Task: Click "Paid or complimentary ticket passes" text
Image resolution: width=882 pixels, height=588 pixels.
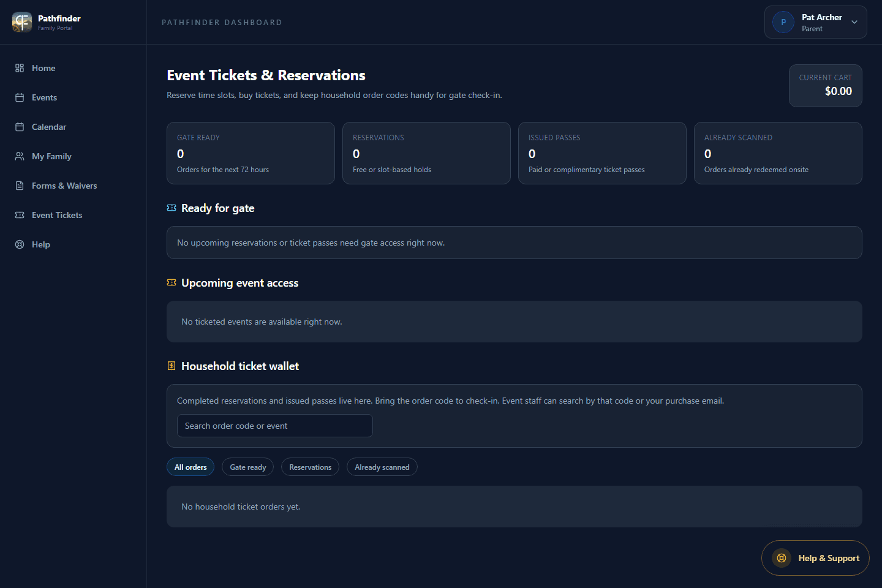Action: [x=587, y=170]
